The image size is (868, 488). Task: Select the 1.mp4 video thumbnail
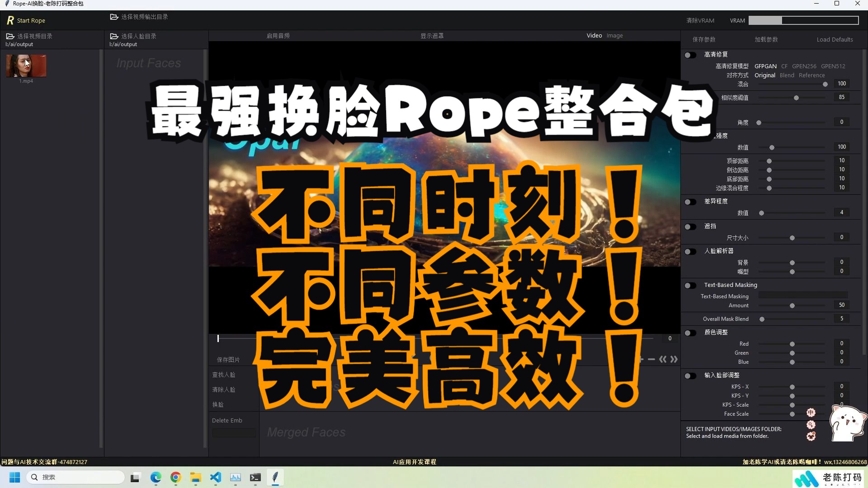pyautogui.click(x=26, y=66)
